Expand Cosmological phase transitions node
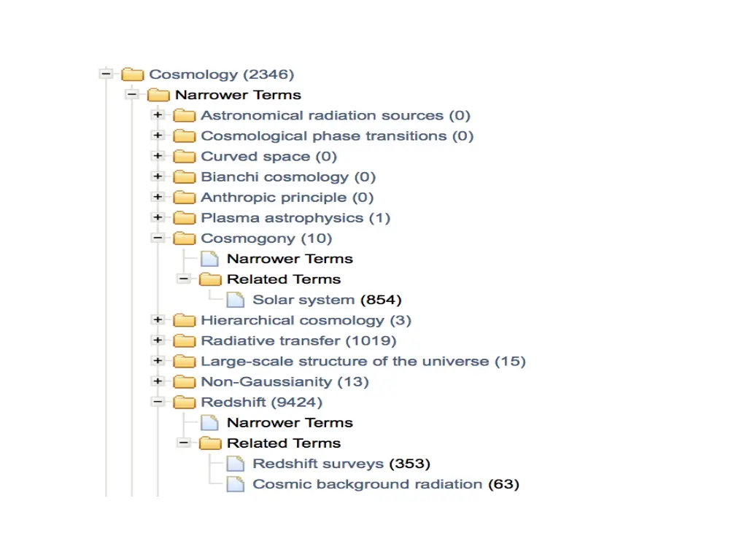747x560 pixels. (158, 135)
